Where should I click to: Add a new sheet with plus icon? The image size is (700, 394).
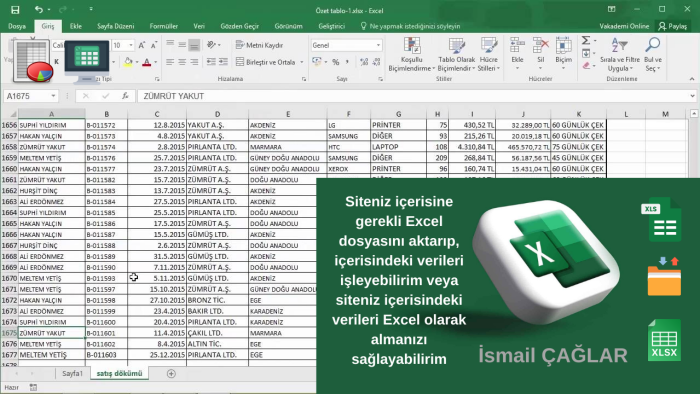pos(171,373)
